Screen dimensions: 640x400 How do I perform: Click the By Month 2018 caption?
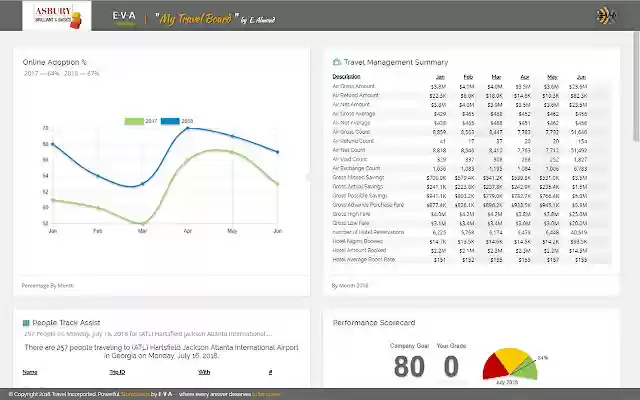coord(350,286)
